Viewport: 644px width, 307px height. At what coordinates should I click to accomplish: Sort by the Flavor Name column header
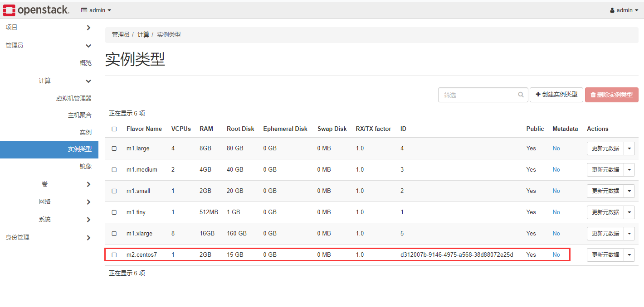click(x=144, y=129)
